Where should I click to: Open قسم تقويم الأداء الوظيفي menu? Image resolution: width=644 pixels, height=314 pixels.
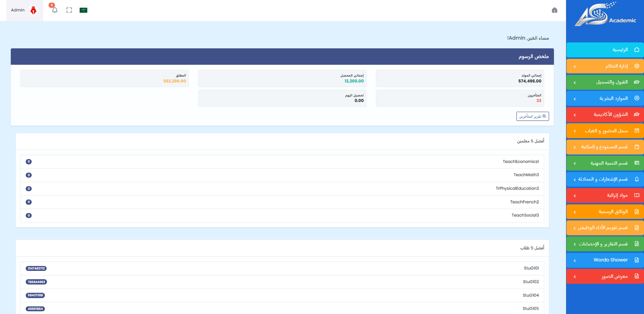tap(605, 228)
